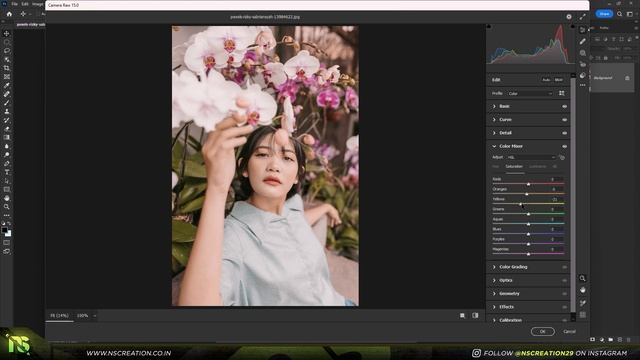Image resolution: width=640 pixels, height=360 pixels.
Task: Open the Profile dropdown
Action: (x=530, y=93)
